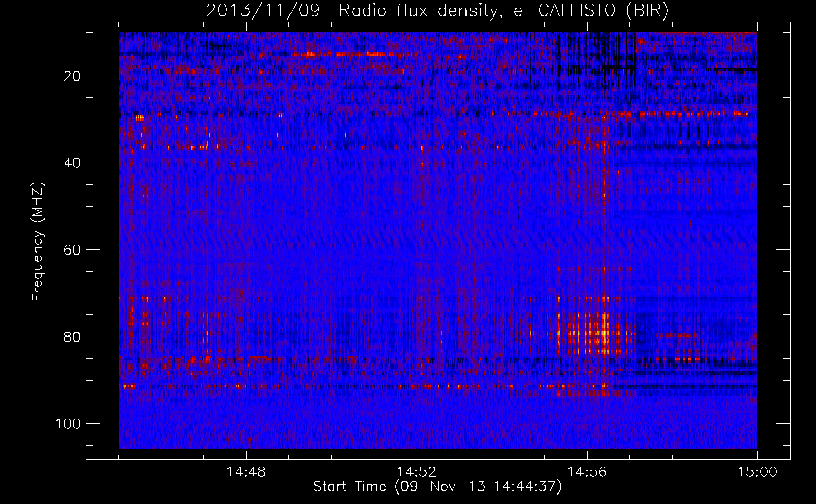Click the 'Frequency (MHZ)' axis label
This screenshot has width=816, height=504.
(38, 242)
